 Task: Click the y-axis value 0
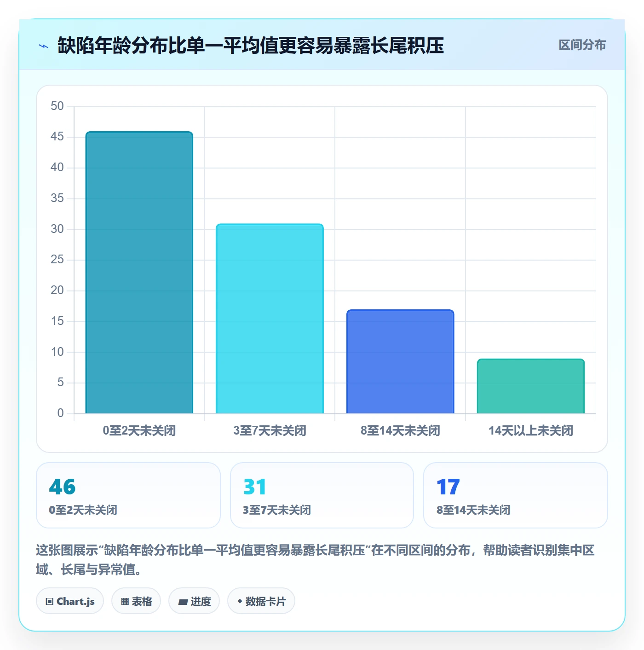click(x=60, y=413)
